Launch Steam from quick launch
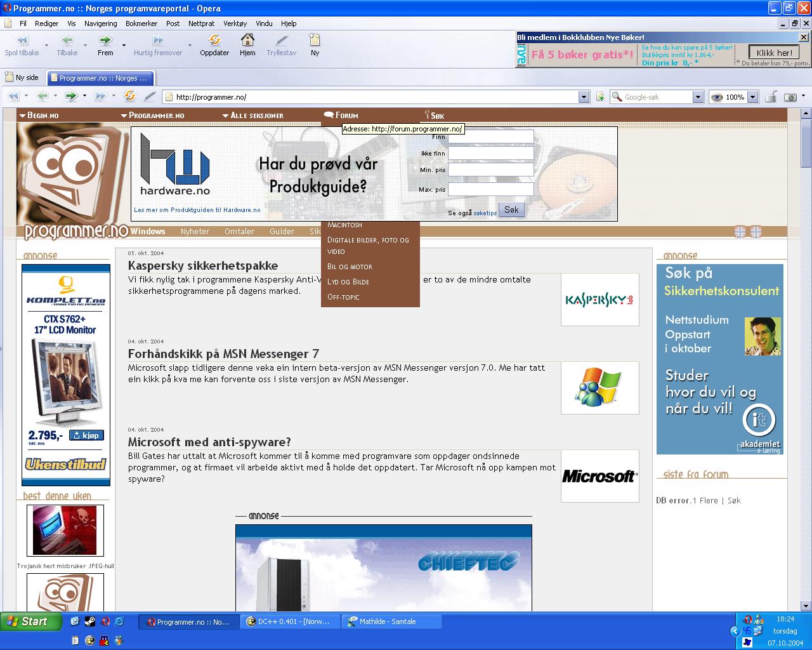Image resolution: width=812 pixels, height=650 pixels. [x=89, y=621]
